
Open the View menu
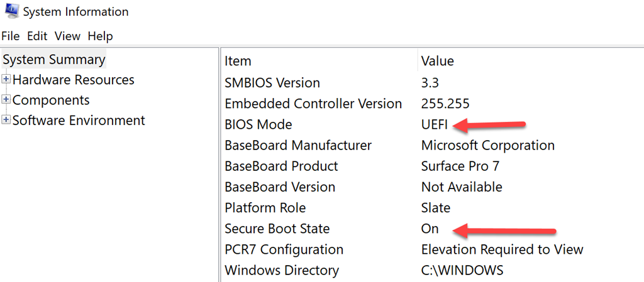(x=67, y=36)
